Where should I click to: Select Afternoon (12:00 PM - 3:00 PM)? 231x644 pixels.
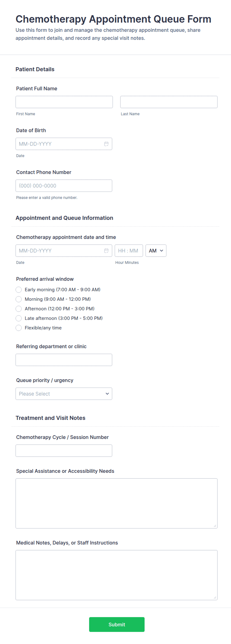point(19,308)
